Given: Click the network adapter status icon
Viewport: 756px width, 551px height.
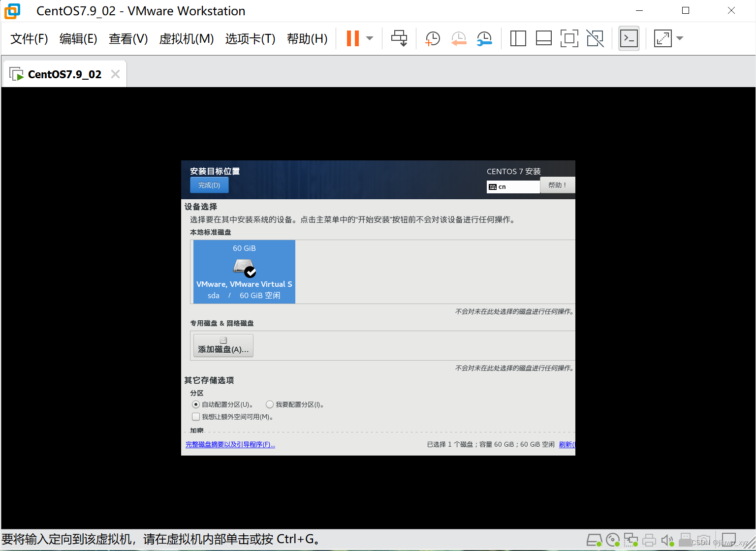Looking at the screenshot, I should pos(631,540).
